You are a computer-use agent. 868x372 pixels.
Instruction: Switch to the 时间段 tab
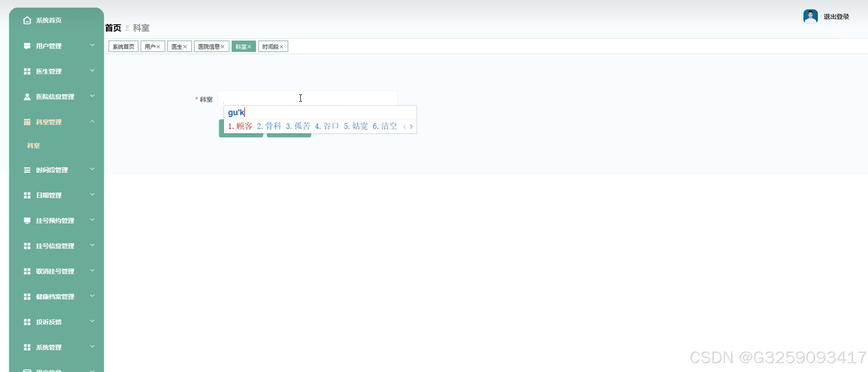point(270,46)
